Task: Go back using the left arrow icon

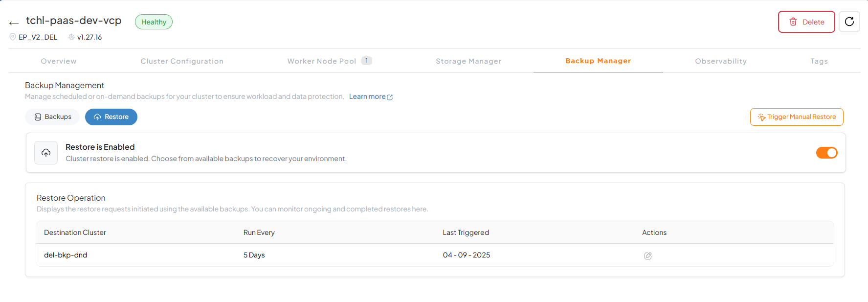Action: coord(14,23)
